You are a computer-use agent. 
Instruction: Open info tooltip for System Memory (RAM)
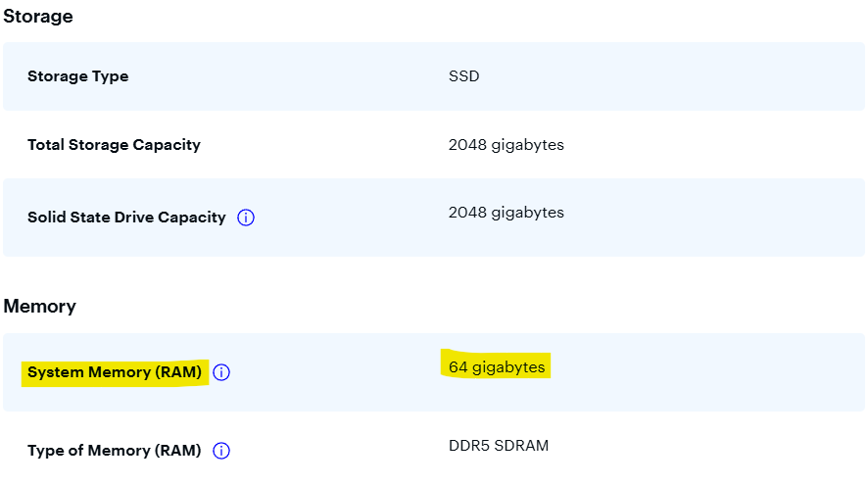point(221,372)
